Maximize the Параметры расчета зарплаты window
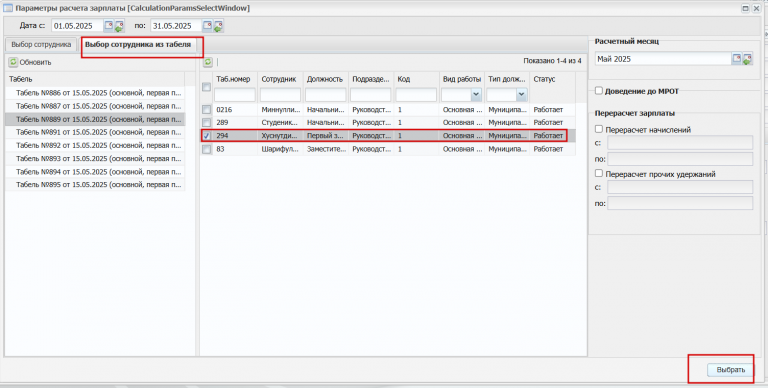768x388 pixels. [x=745, y=8]
